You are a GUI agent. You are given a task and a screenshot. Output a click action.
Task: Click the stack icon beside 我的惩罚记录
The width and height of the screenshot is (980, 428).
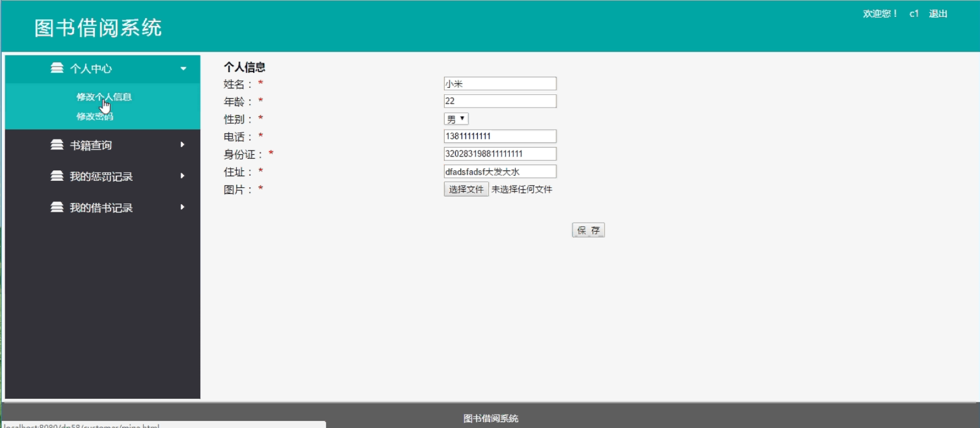pos(57,176)
